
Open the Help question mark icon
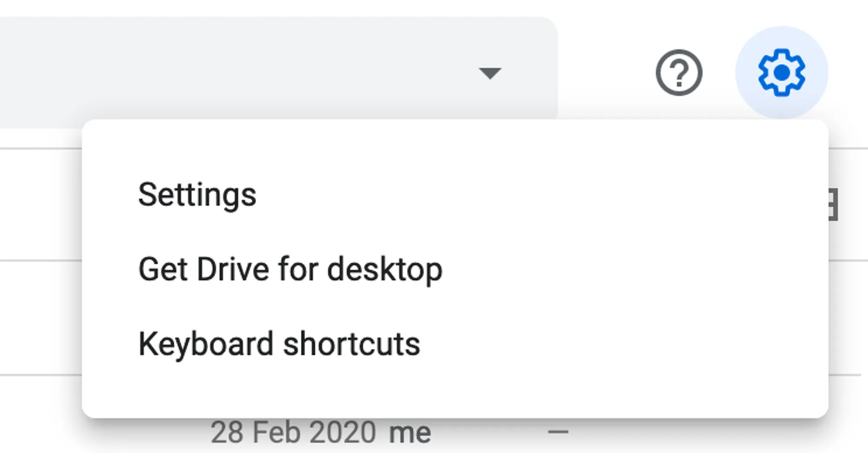coord(679,73)
